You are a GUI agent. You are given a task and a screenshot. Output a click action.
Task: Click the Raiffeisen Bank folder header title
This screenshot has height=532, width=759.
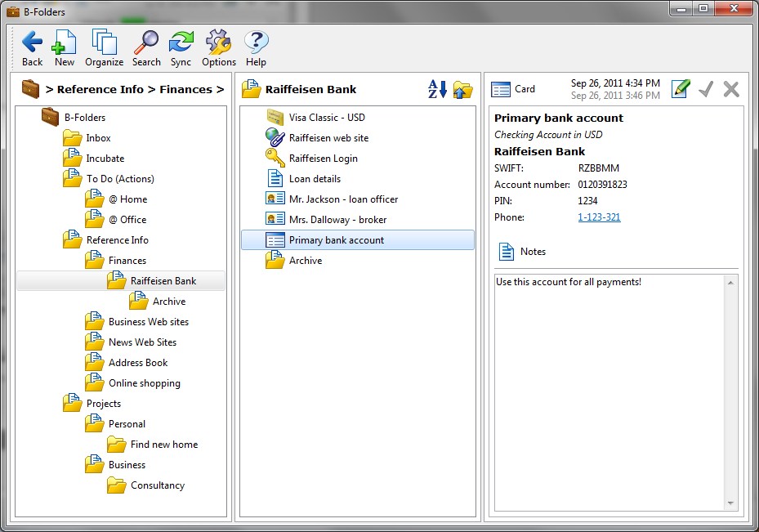[310, 90]
